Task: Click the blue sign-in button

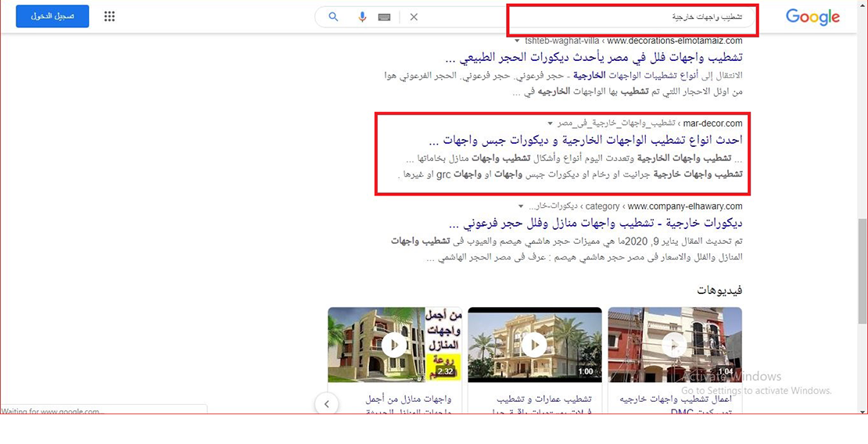Action: 52,16
